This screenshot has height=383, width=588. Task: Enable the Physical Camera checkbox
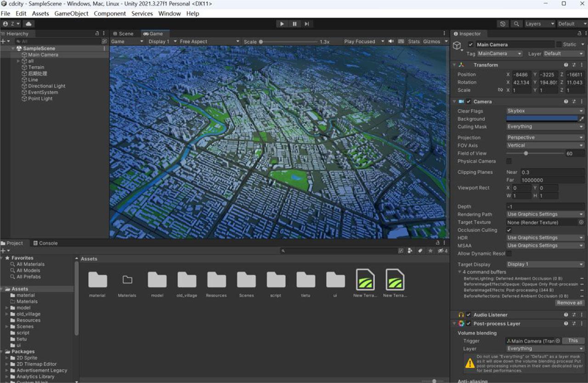(509, 161)
